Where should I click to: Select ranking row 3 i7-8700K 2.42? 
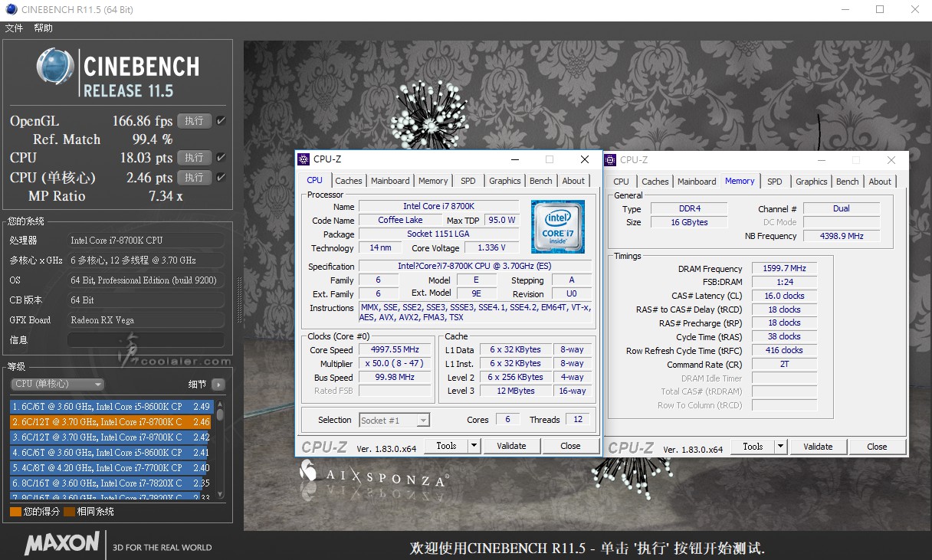coord(111,437)
